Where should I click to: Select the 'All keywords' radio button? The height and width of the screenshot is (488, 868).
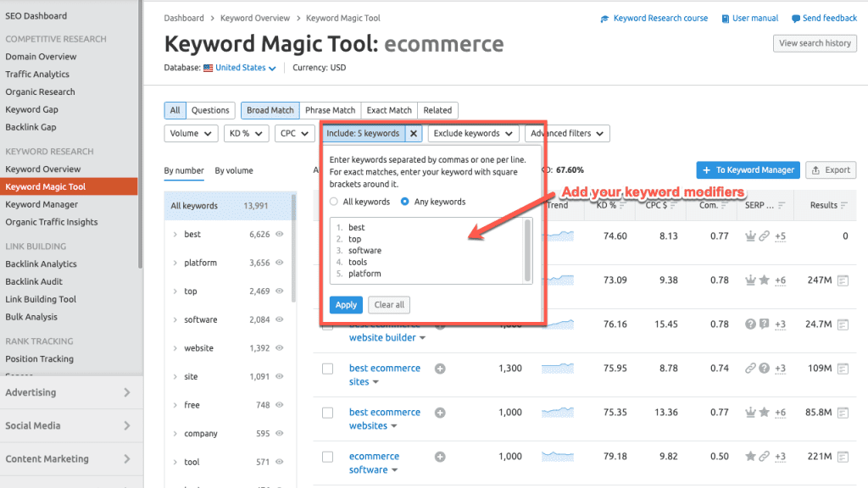[335, 202]
